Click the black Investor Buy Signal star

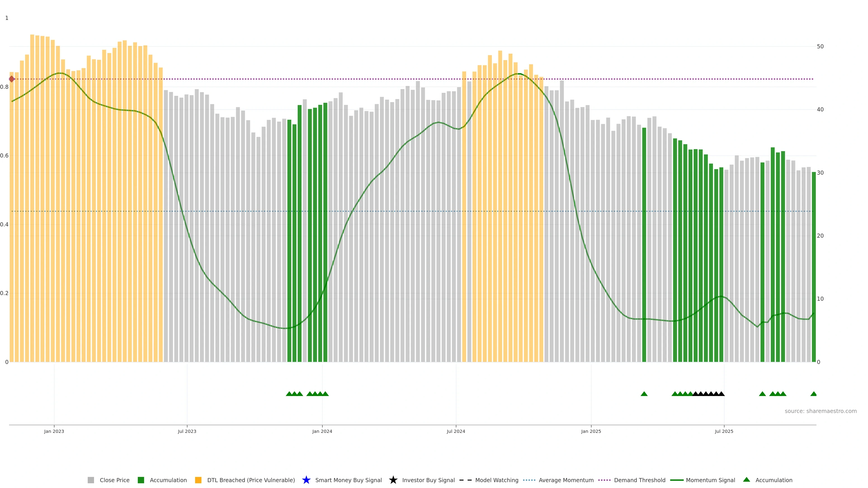pyautogui.click(x=393, y=480)
